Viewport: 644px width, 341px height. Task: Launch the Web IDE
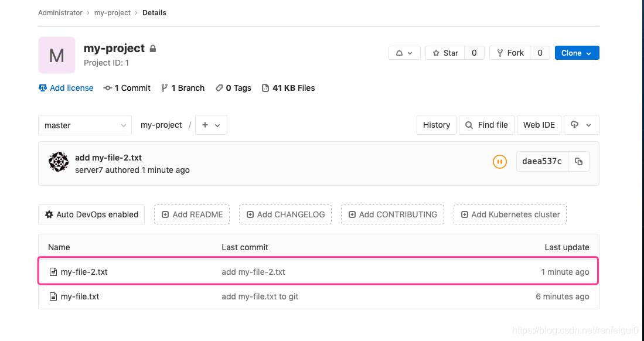[539, 125]
